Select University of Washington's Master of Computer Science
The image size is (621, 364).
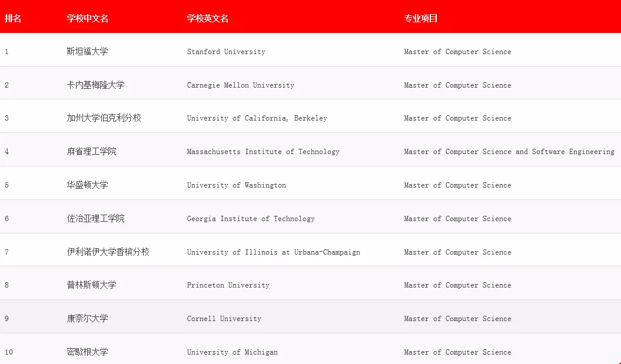pyautogui.click(x=457, y=185)
